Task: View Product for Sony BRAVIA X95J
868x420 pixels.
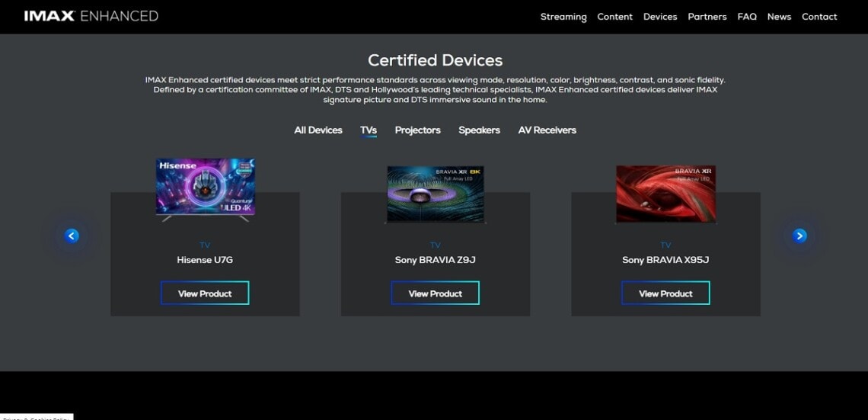Action: pos(665,293)
